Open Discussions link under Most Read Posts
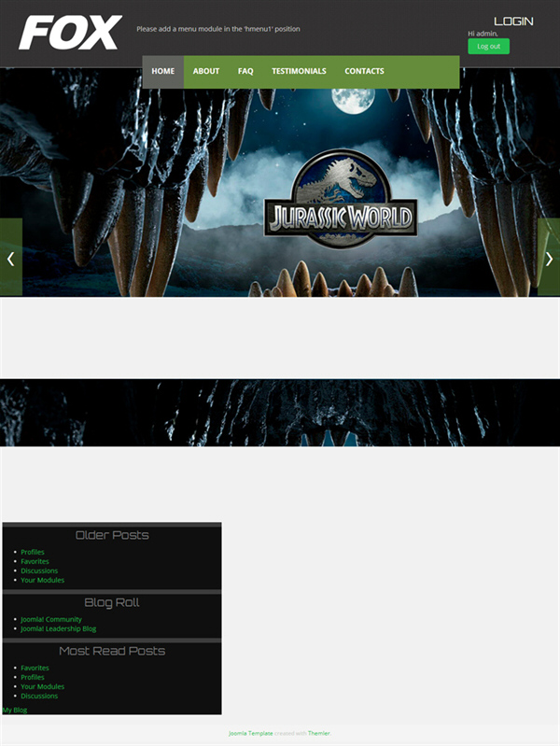Viewport: 560px width, 746px height. [x=39, y=696]
